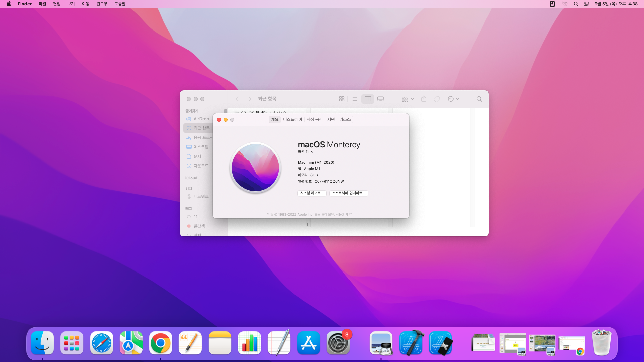Open the Finder app menu
The width and height of the screenshot is (644, 362).
coord(25,4)
